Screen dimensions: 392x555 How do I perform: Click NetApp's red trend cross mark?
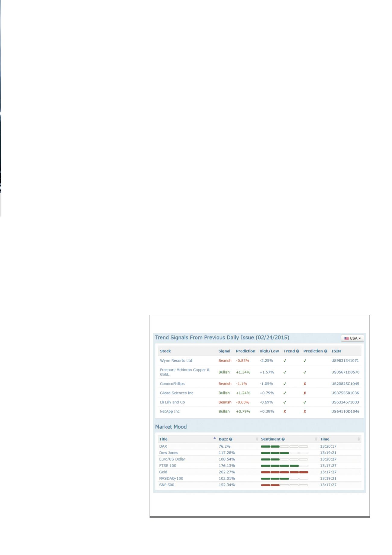285,412
